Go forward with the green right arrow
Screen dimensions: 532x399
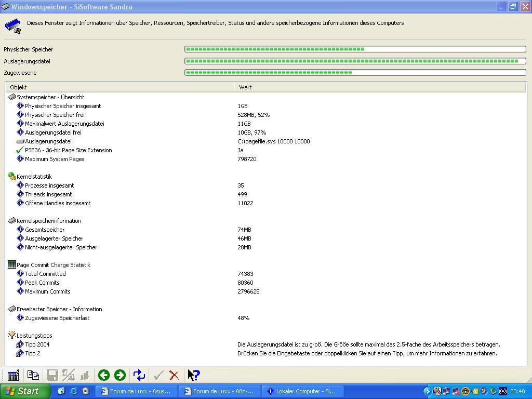[120, 375]
